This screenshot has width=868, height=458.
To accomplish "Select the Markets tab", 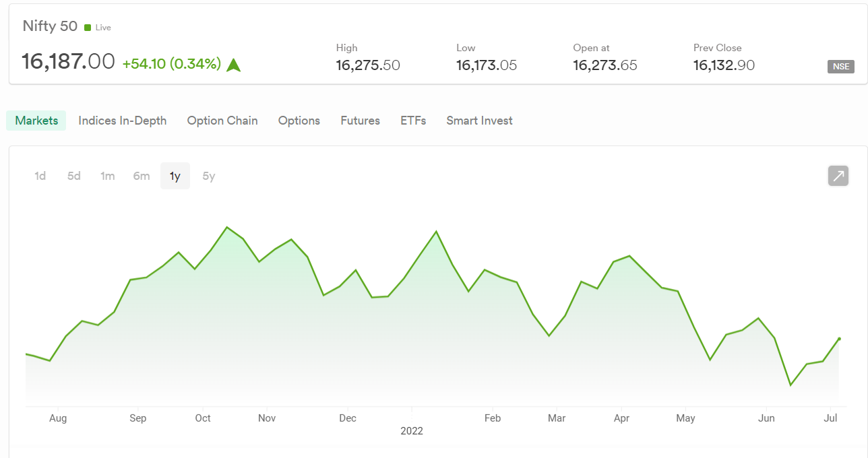I will tap(36, 121).
